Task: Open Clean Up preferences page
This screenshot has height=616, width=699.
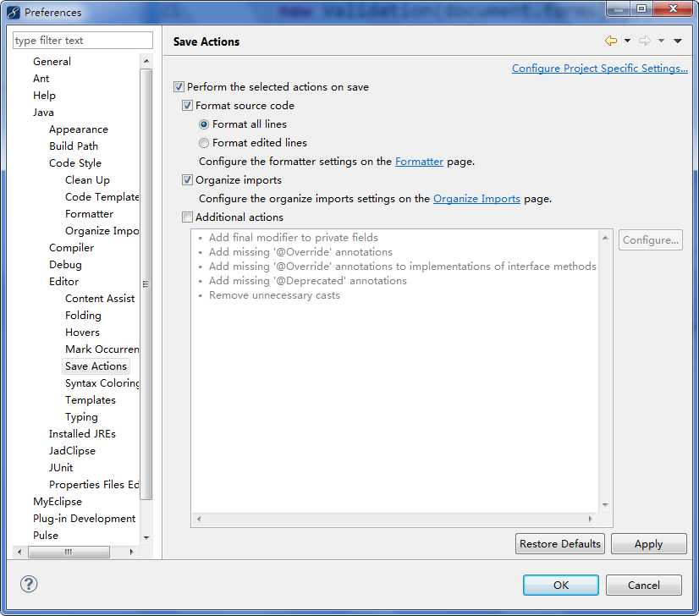Action: 87,180
